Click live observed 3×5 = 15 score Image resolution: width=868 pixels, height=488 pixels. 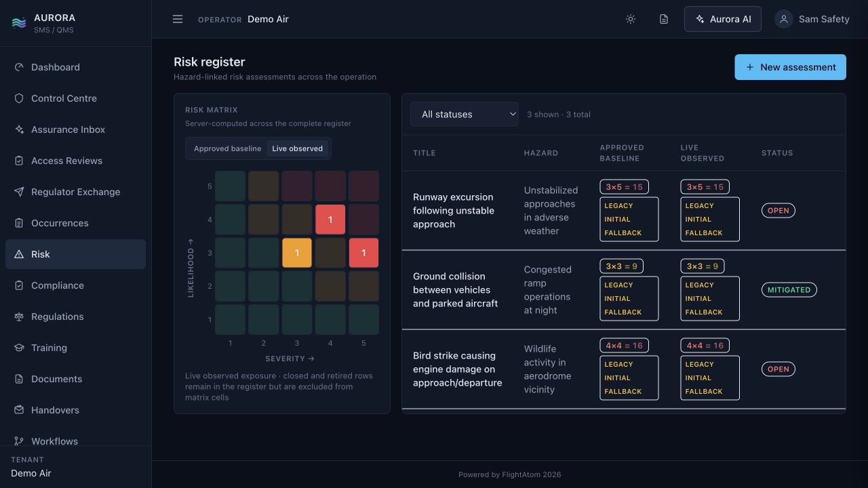coord(705,187)
